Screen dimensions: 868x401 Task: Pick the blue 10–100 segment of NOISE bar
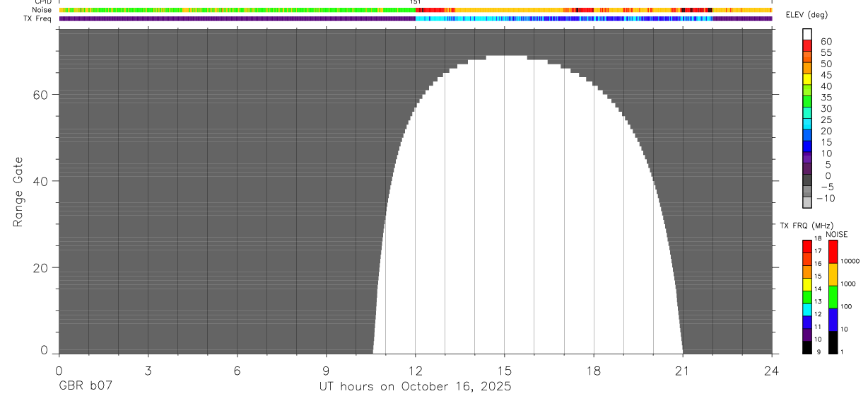(833, 320)
